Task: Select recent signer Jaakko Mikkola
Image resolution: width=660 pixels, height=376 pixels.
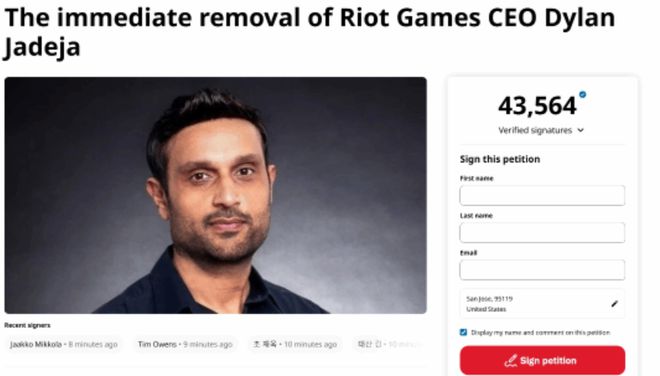Action: pos(64,344)
